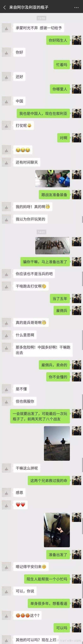The height and width of the screenshot is (644, 83).
Task: Tap the avatar beside 我也是中国人 message
Action: [77, 113]
